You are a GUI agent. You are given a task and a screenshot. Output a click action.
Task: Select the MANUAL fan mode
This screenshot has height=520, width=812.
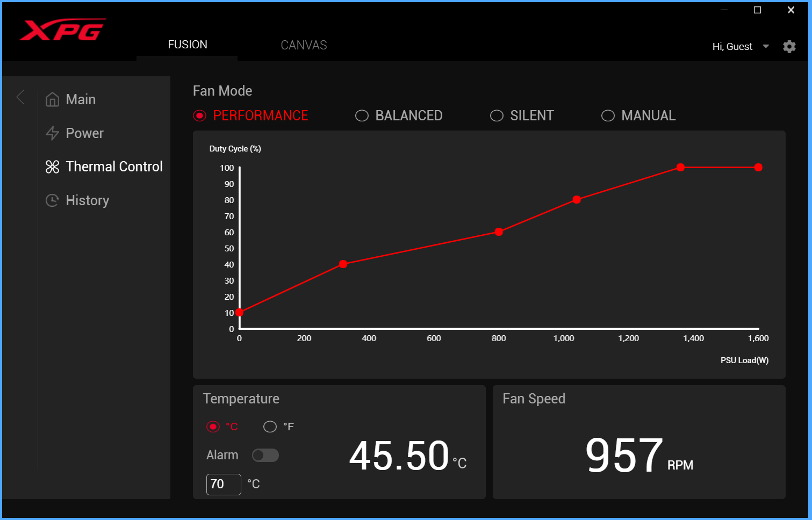(608, 115)
